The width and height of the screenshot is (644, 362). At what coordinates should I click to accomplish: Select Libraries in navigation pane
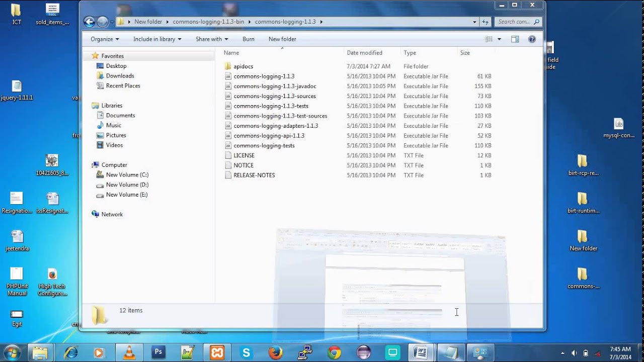112,106
